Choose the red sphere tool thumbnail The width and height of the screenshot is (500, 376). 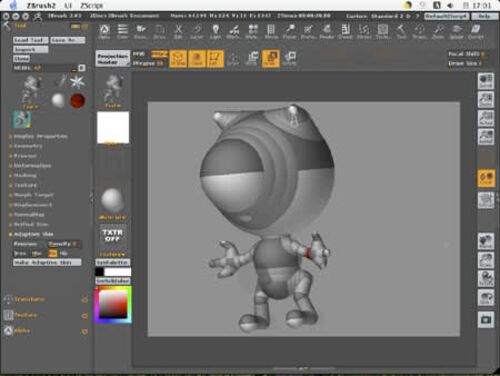[x=78, y=101]
